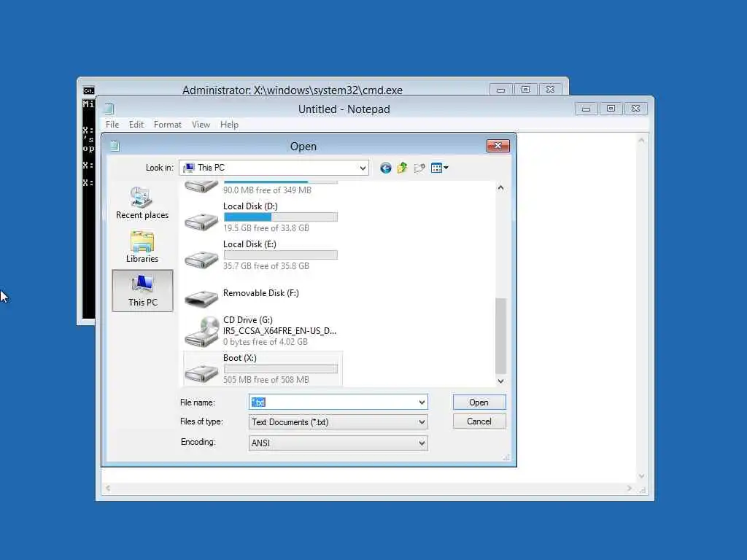Select the This PC sidebar icon
Image resolution: width=747 pixels, height=560 pixels.
pos(142,285)
